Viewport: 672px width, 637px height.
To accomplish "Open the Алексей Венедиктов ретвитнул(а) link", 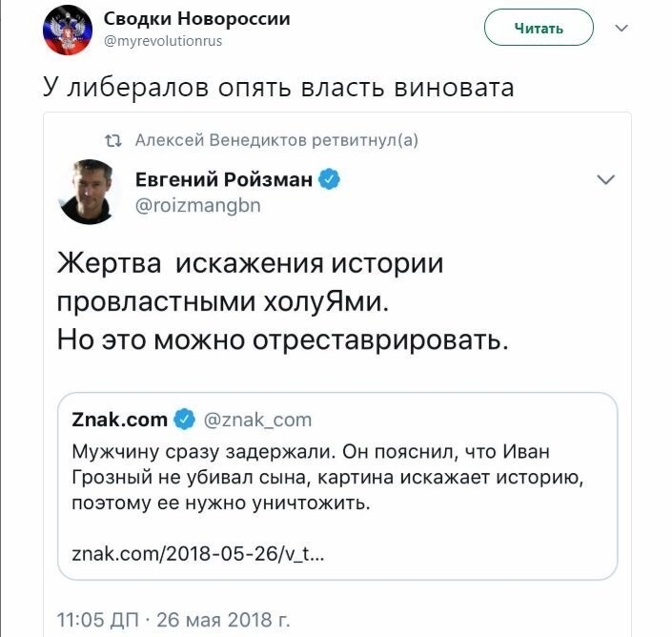I will [x=276, y=140].
